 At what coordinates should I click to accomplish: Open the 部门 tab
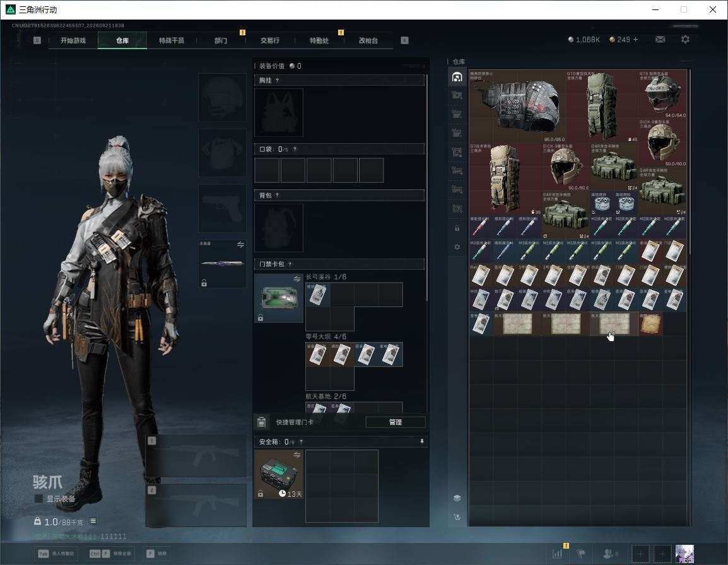click(221, 40)
